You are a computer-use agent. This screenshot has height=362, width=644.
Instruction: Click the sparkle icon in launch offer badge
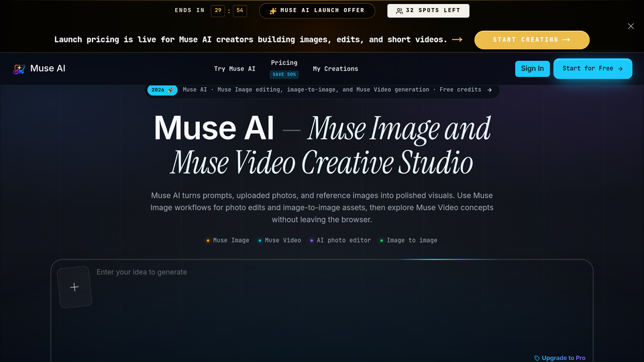click(273, 11)
